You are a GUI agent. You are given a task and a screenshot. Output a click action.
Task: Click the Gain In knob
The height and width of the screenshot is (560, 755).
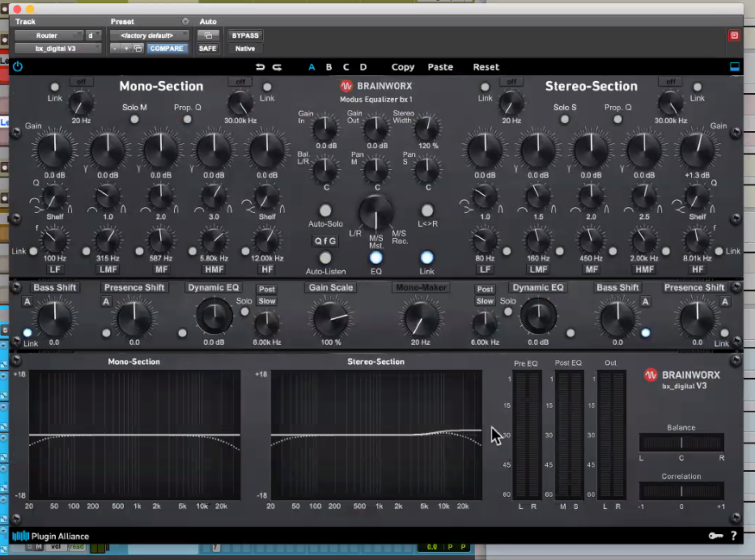point(325,128)
